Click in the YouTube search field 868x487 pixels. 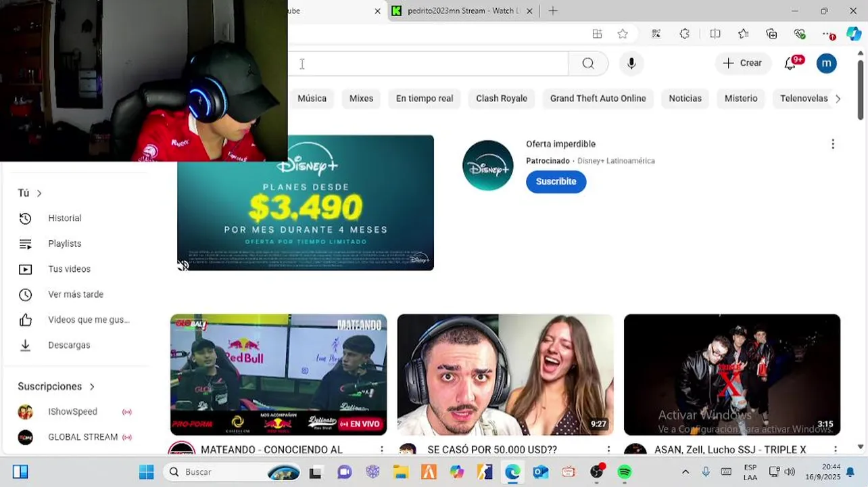click(428, 64)
